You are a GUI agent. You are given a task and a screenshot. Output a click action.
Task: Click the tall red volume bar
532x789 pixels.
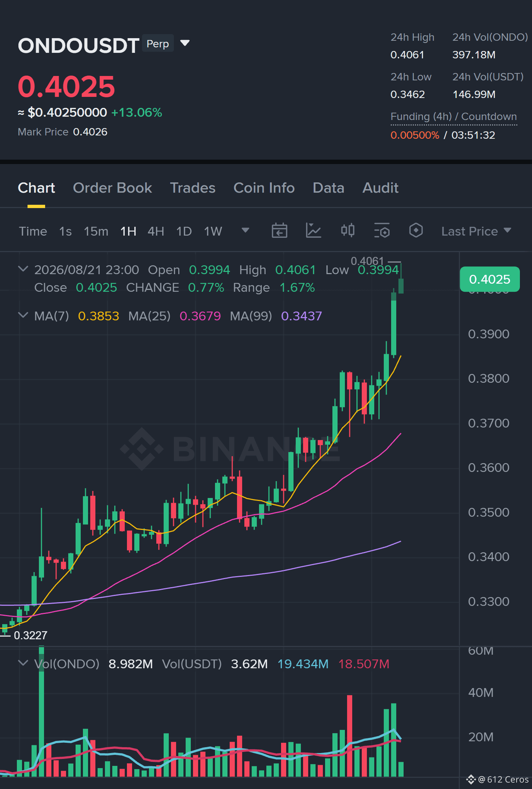(350, 735)
